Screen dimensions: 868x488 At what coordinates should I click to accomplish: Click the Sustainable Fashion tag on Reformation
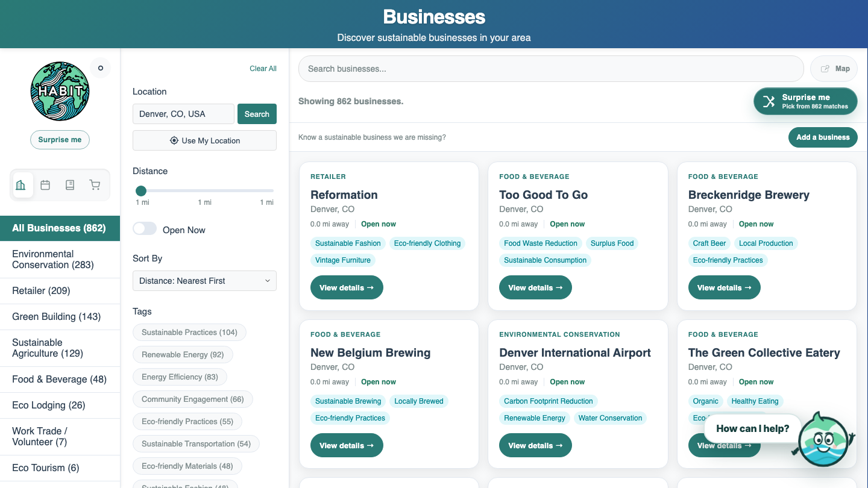click(x=348, y=243)
